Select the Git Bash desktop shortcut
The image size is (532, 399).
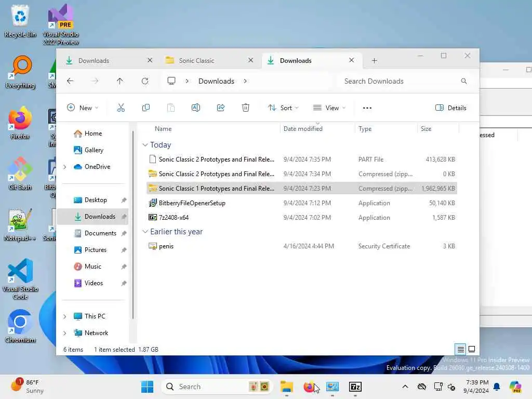(20, 174)
